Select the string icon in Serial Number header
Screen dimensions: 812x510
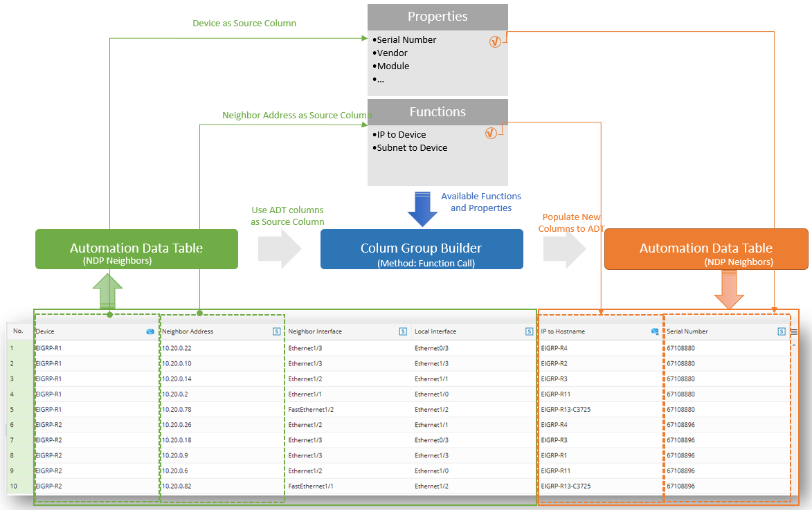click(x=782, y=331)
